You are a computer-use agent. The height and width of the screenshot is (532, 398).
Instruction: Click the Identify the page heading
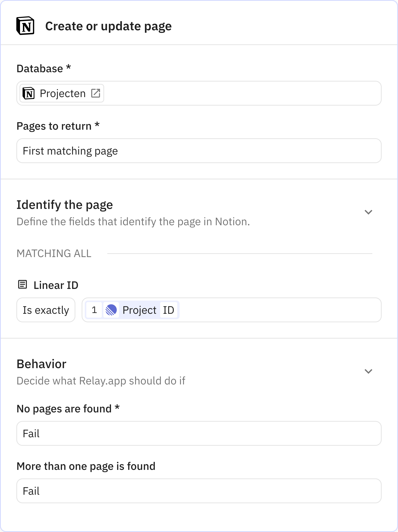pyautogui.click(x=65, y=205)
